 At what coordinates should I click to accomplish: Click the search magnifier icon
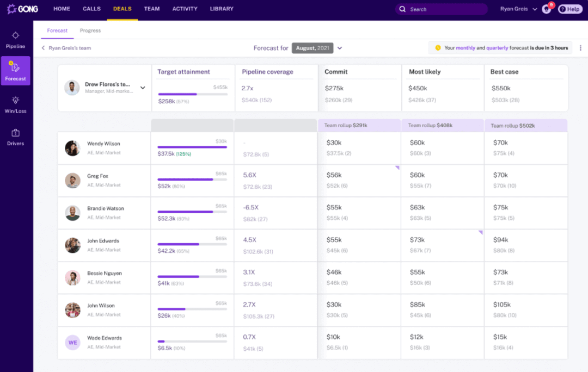point(402,9)
